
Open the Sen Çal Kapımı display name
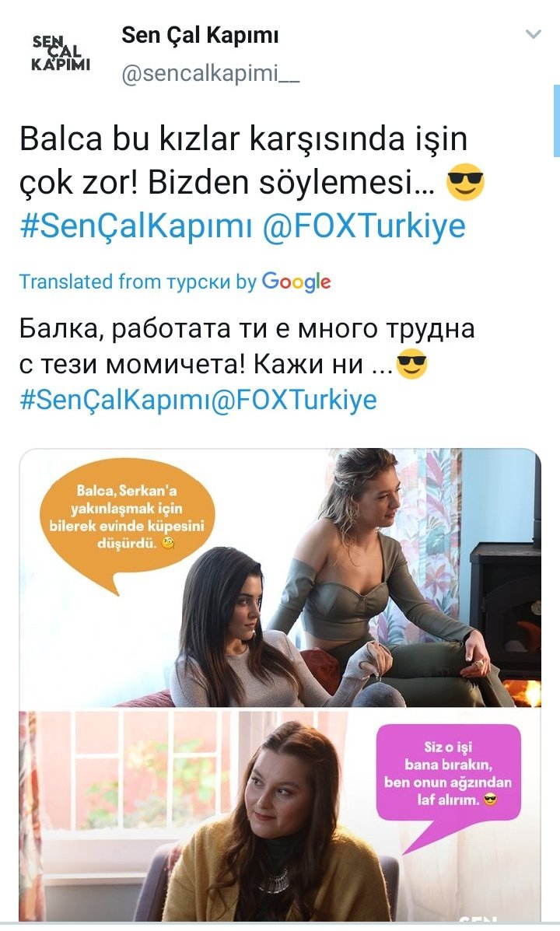[x=200, y=37]
